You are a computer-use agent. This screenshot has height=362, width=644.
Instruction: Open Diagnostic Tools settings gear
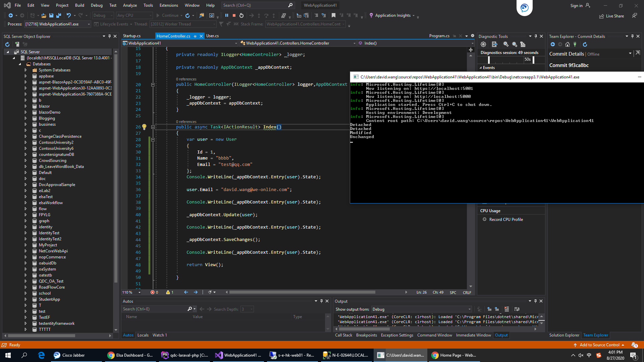click(x=483, y=45)
